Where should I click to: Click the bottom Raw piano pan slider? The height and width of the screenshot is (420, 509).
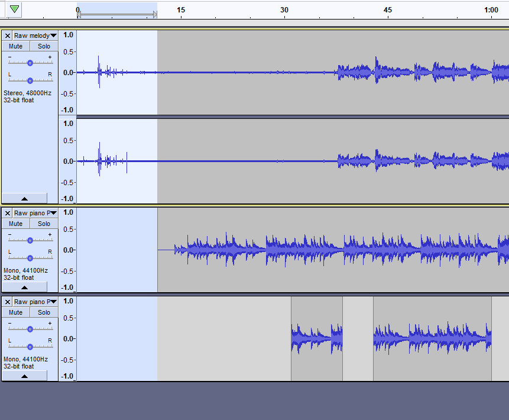point(30,347)
